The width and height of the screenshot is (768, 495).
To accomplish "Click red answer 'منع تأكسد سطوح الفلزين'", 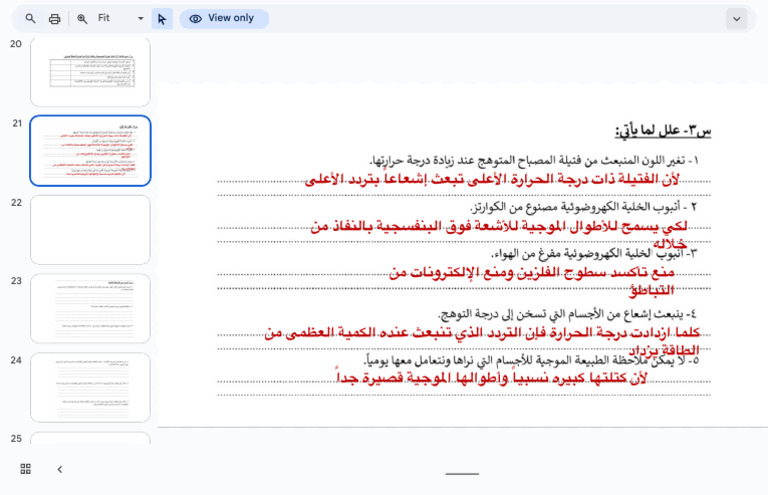I will pyautogui.click(x=532, y=281).
